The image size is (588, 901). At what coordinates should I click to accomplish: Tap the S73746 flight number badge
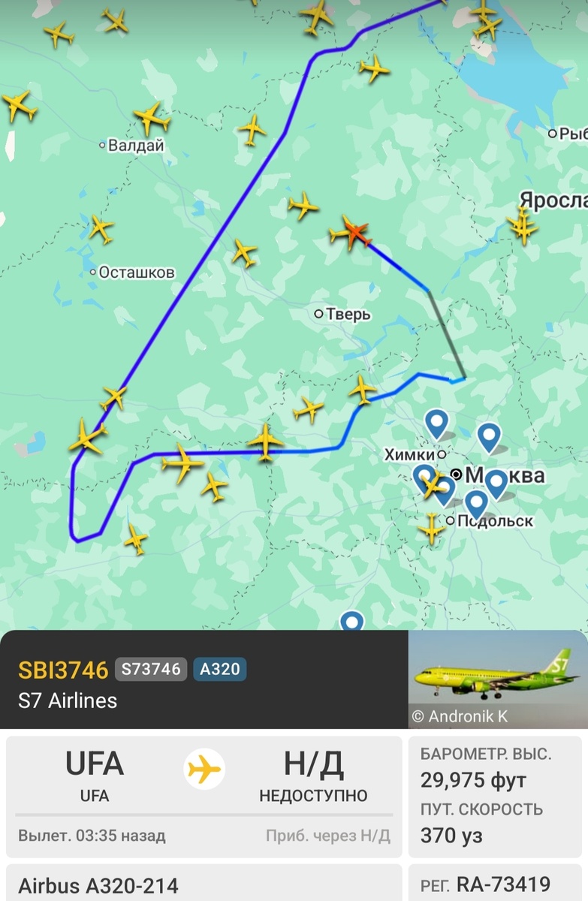pyautogui.click(x=151, y=669)
